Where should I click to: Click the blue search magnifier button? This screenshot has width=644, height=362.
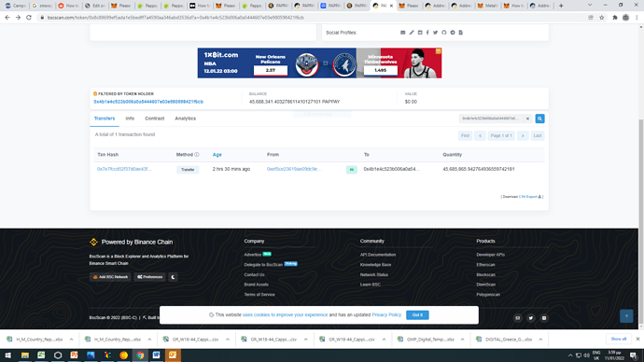[539, 118]
